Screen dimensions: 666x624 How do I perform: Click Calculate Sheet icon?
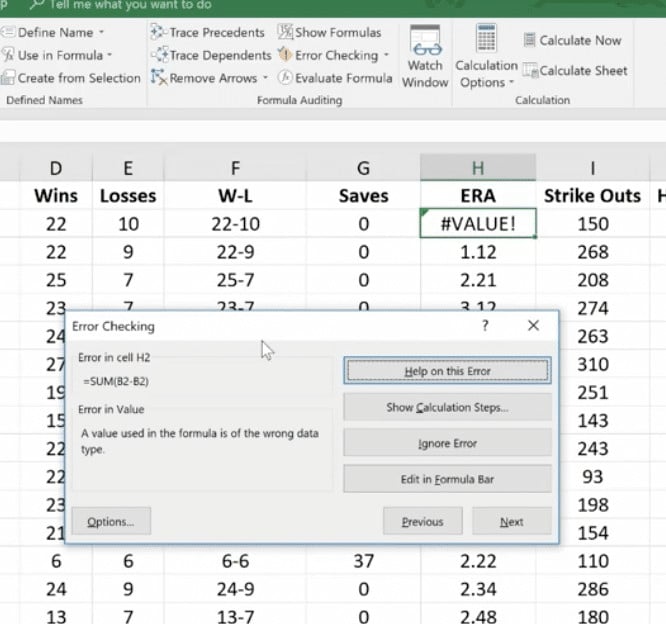click(x=531, y=71)
